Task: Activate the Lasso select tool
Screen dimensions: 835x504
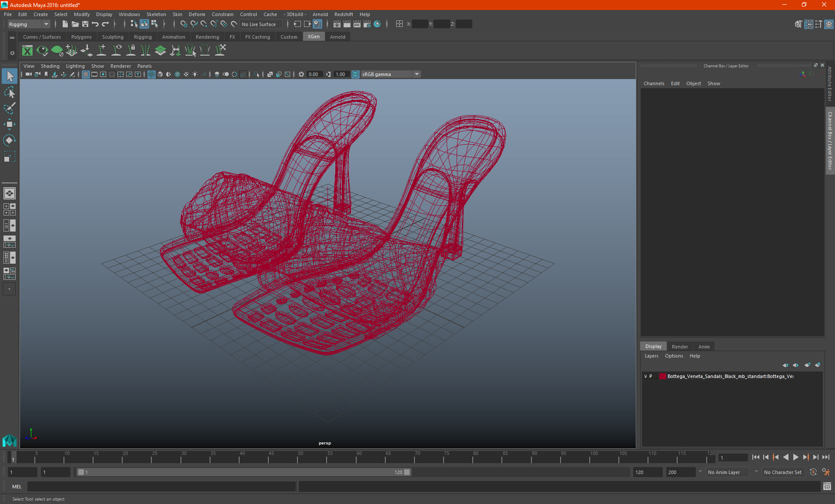Action: coord(9,92)
